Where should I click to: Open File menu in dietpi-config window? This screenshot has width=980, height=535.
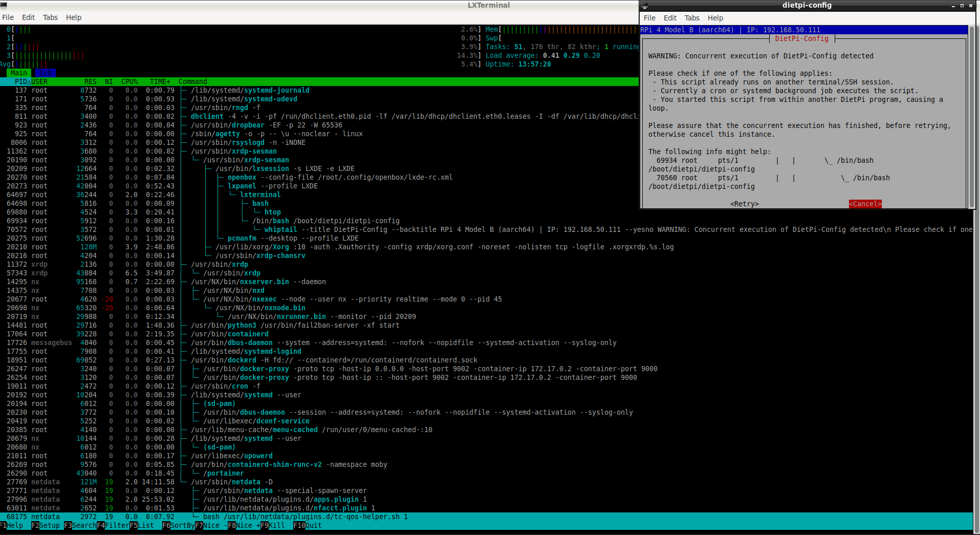(649, 18)
